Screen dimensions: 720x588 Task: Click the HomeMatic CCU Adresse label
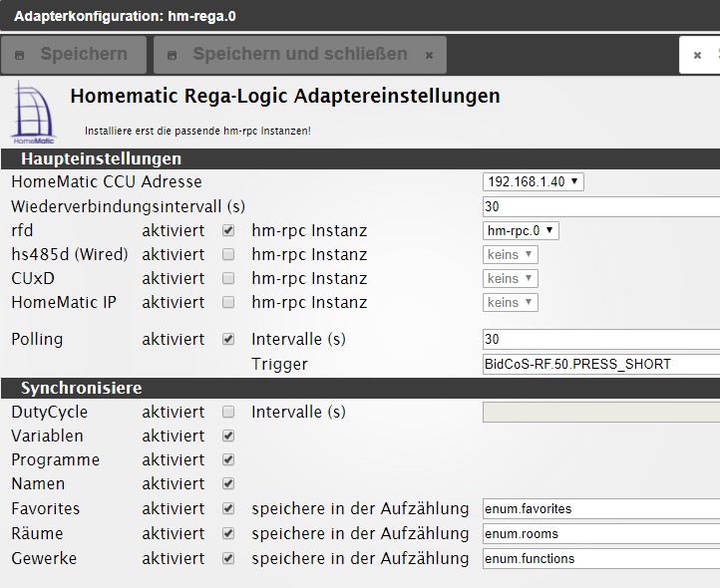[x=107, y=181]
